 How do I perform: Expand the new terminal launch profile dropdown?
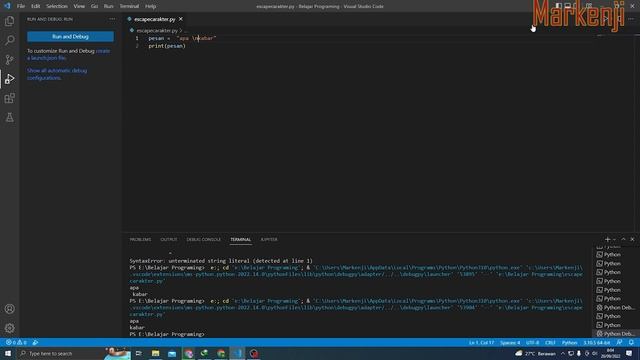click(x=614, y=240)
